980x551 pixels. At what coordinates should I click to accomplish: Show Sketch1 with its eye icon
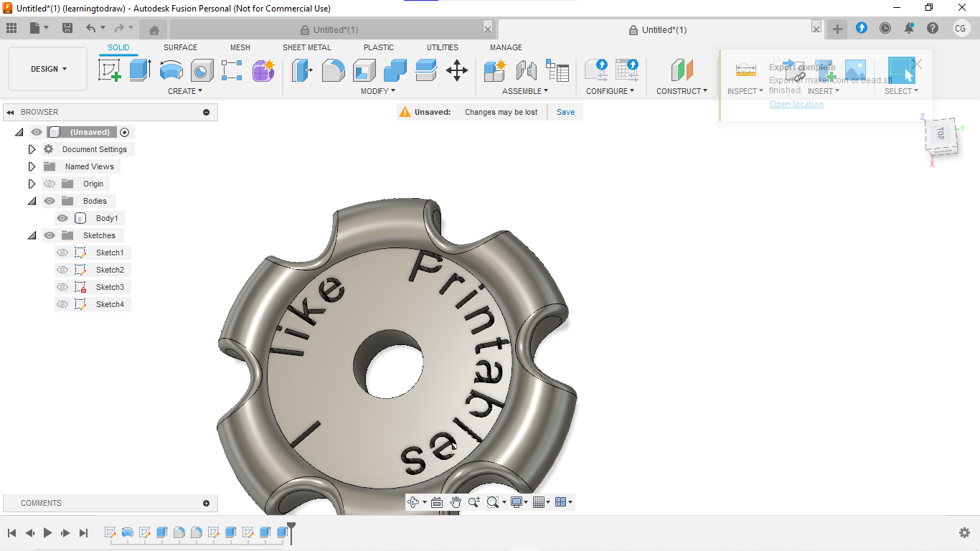click(x=62, y=253)
